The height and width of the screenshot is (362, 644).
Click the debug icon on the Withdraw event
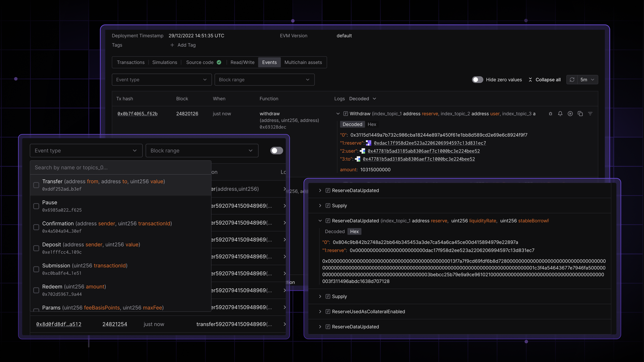(x=550, y=114)
